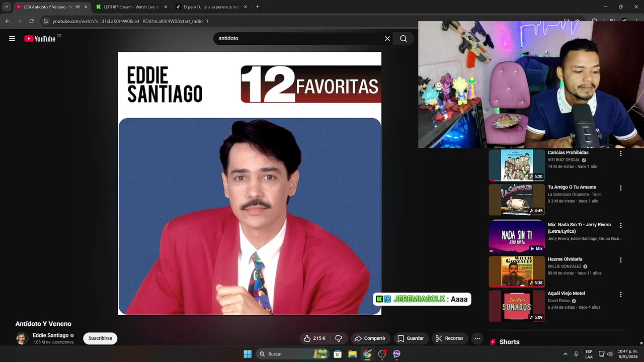644x362 pixels.
Task: Open options menu for Aquél Viejo Motel
Action: [620, 295]
